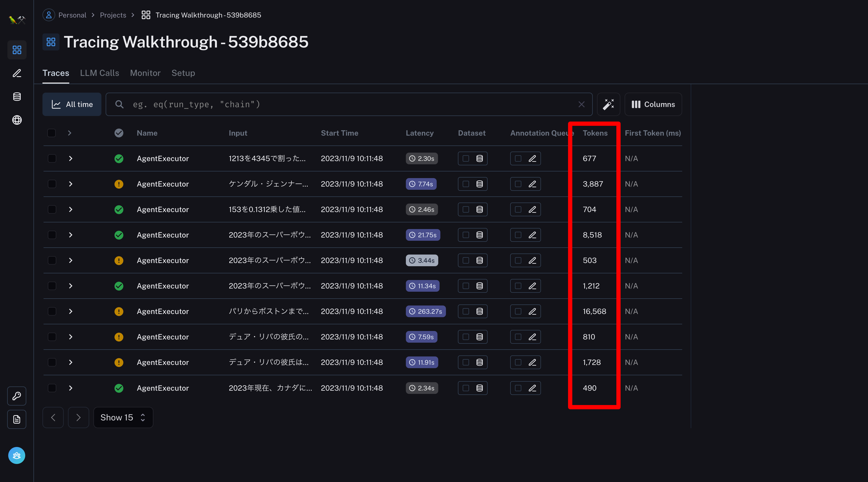Screen dimensions: 868x482
Task: Click the First Token (ms) column header
Action: [653, 133]
